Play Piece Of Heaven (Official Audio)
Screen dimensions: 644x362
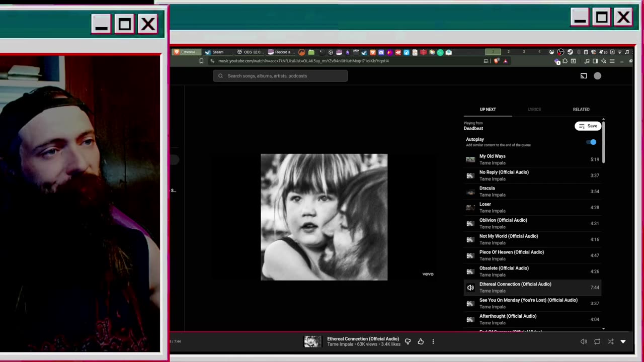[x=532, y=255]
